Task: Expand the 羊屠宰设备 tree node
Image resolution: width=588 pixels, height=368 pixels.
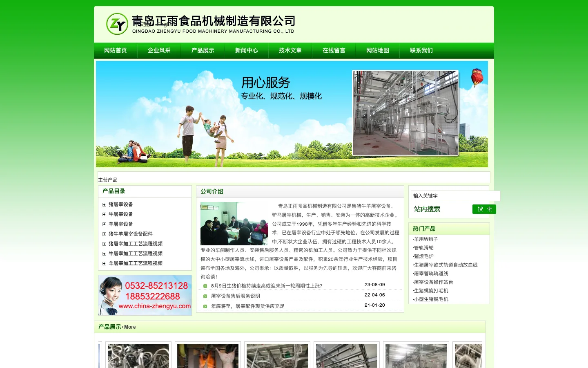Action: pos(104,224)
